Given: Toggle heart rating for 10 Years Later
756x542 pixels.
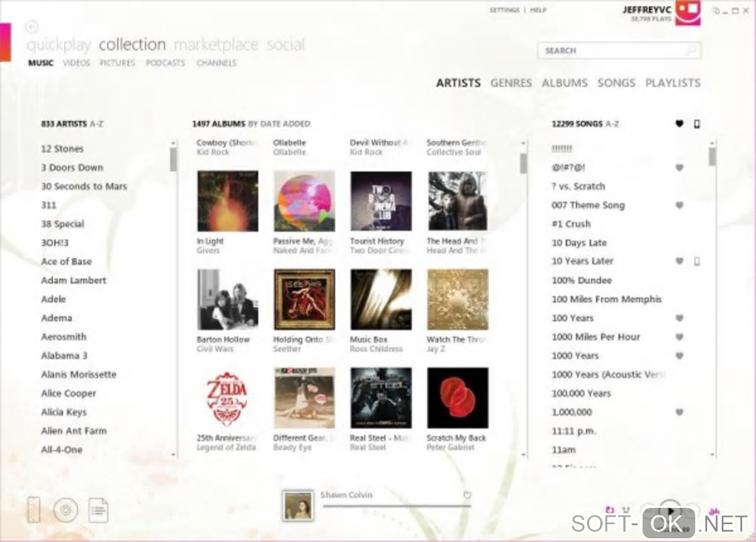Looking at the screenshot, I should [x=680, y=261].
